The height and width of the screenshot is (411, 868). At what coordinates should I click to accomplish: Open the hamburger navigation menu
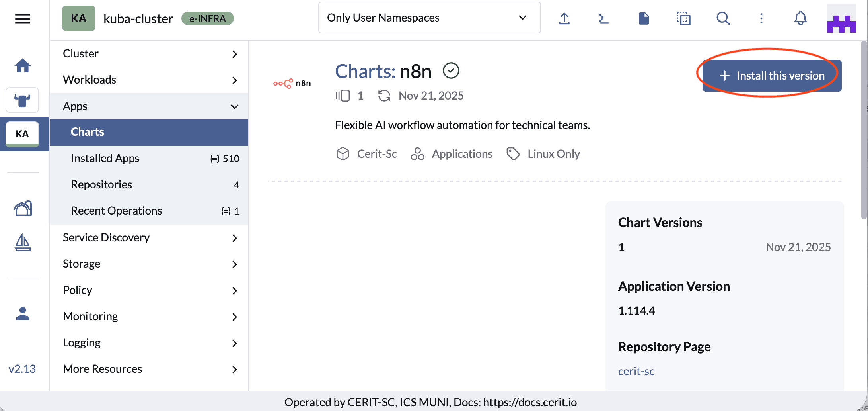[23, 19]
